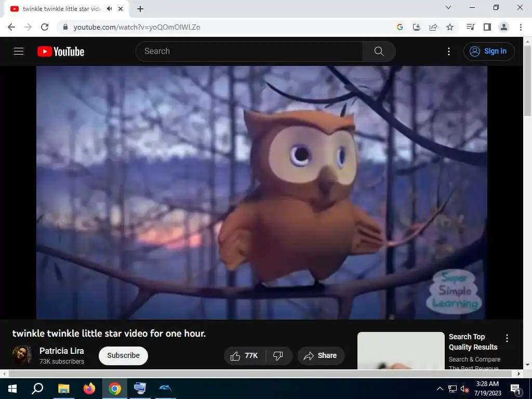Open network status tray icon
Screen dimensions: 532x399
[x=453, y=389]
